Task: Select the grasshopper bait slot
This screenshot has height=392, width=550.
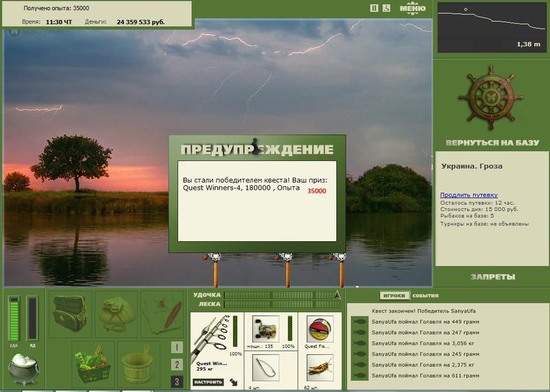Action: click(320, 367)
